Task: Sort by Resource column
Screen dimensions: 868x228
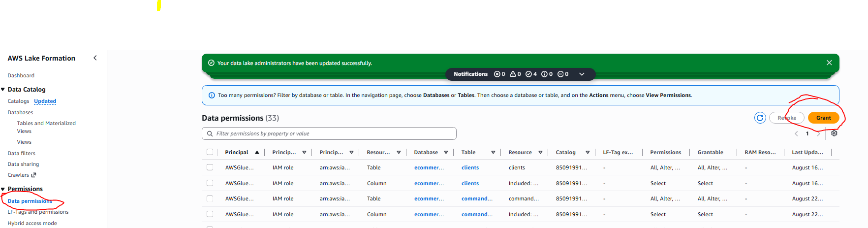Action: tap(540, 153)
